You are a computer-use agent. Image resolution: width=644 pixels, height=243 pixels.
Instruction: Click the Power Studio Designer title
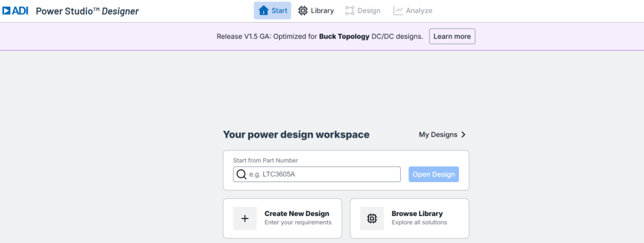coord(87,11)
